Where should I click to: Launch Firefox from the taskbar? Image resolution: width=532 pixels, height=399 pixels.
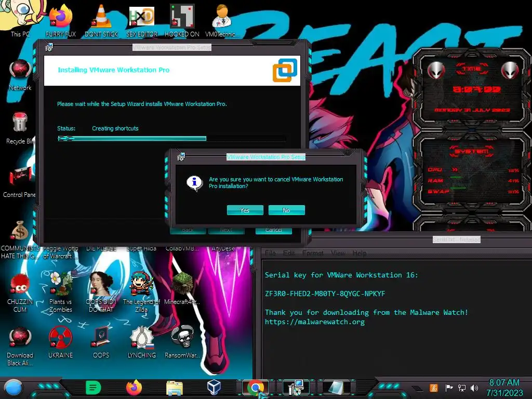[134, 388]
